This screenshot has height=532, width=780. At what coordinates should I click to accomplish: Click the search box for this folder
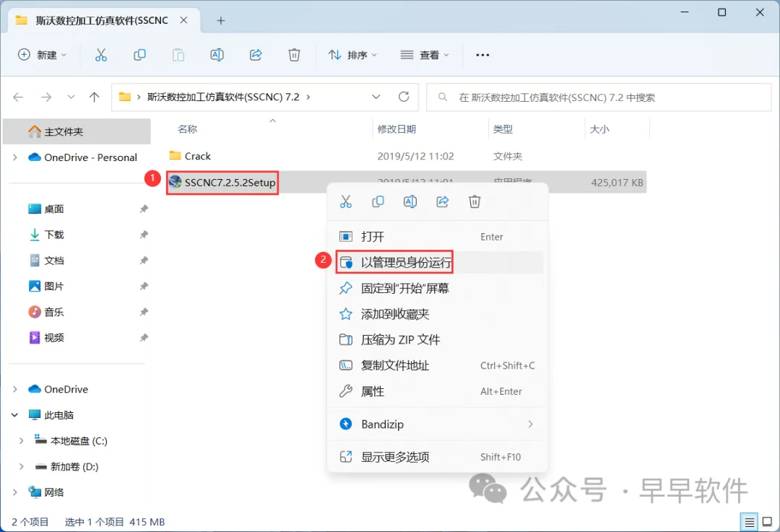[x=599, y=97]
